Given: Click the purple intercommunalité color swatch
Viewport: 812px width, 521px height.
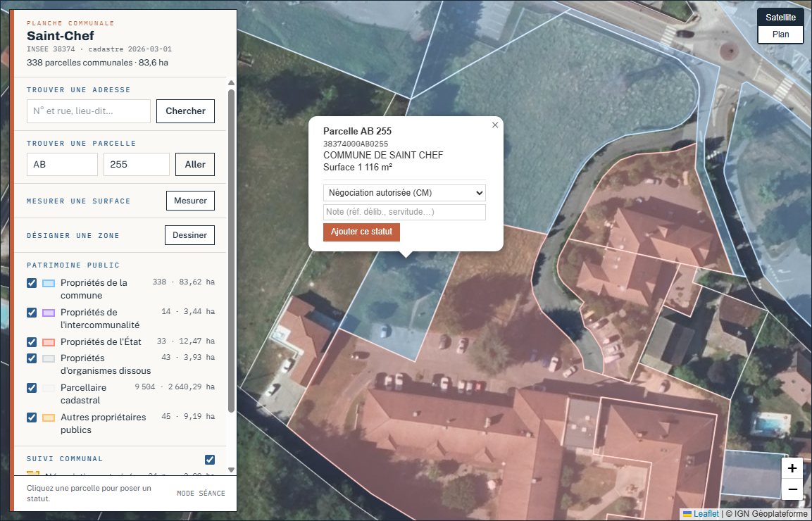Looking at the screenshot, I should (49, 313).
